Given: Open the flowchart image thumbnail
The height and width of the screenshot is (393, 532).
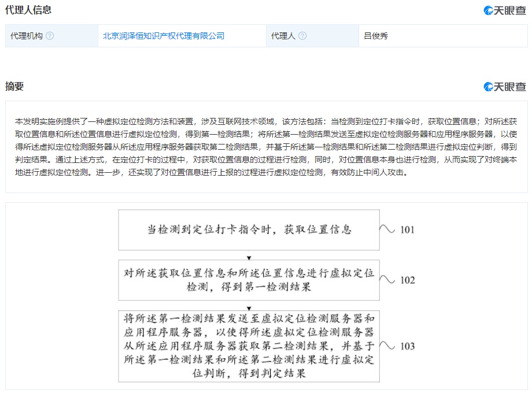Looking at the screenshot, I should point(267,296).
